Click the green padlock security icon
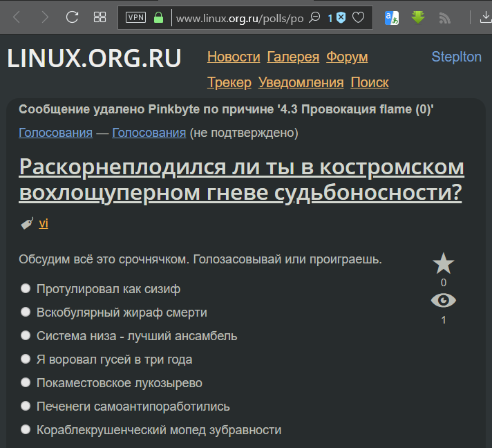Screen dimensions: 492x448 [x=159, y=17]
